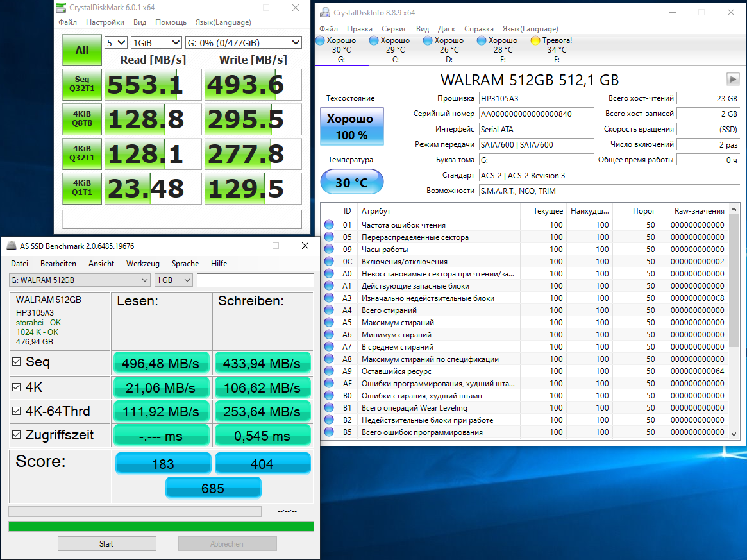Viewport: 747px width, 560px height.
Task: Click the Хорошо 100 % health status box
Action: tap(351, 126)
